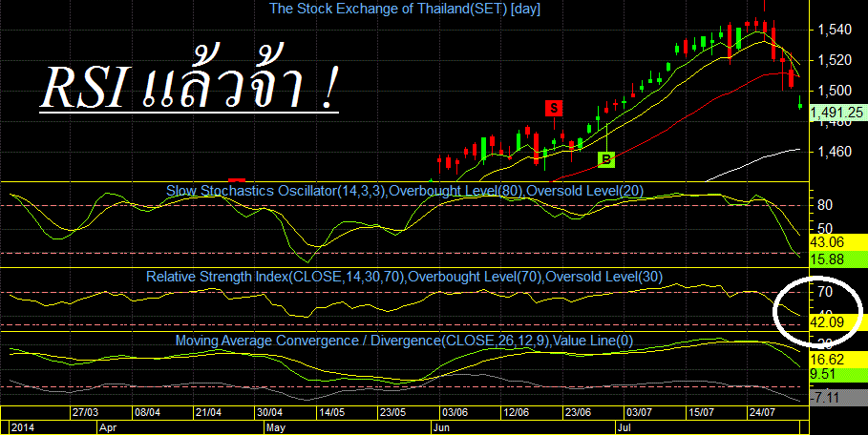The width and height of the screenshot is (868, 435).
Task: Click the 15/07 date on time axis
Action: [701, 412]
